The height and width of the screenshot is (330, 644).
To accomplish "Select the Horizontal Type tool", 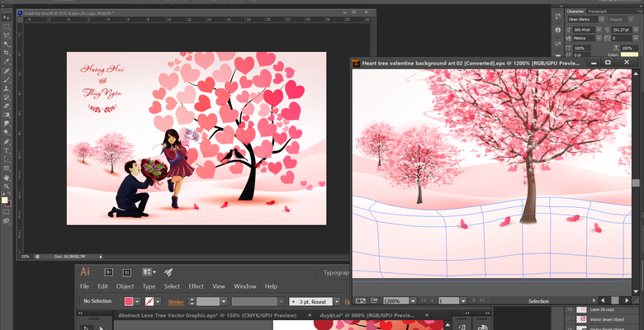I will click(x=7, y=151).
